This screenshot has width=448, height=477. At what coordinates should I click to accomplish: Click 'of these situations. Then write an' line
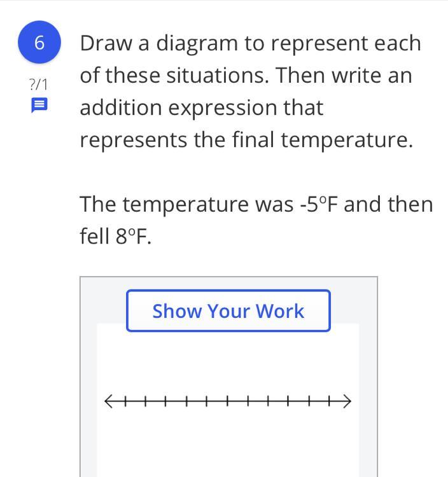pyautogui.click(x=246, y=76)
